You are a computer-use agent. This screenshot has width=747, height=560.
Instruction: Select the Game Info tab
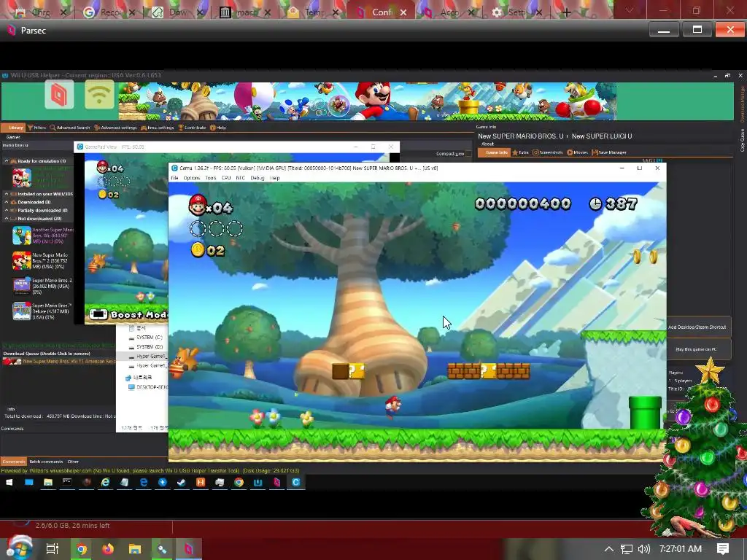494,152
